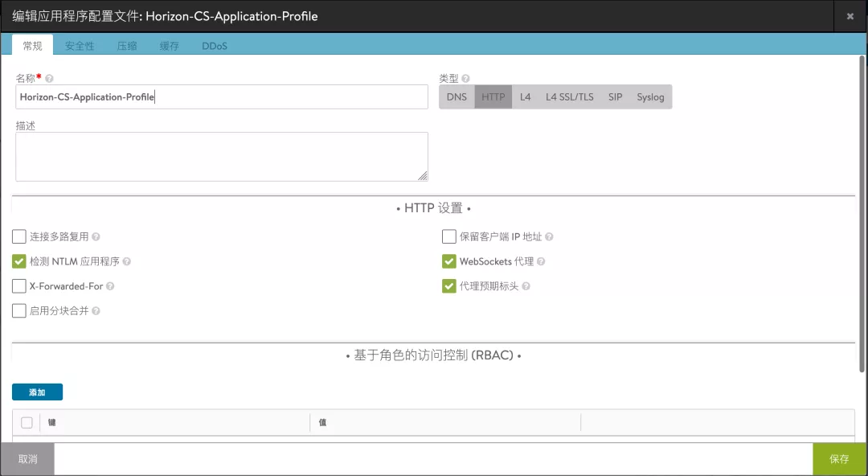The height and width of the screenshot is (476, 868).
Task: Click the 名称 input field
Action: click(x=222, y=97)
